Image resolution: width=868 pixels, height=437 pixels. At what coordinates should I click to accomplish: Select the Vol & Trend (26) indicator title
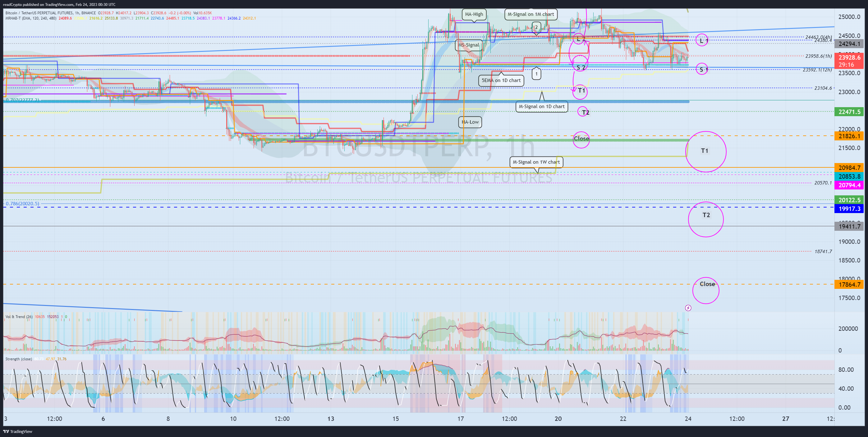pos(19,316)
